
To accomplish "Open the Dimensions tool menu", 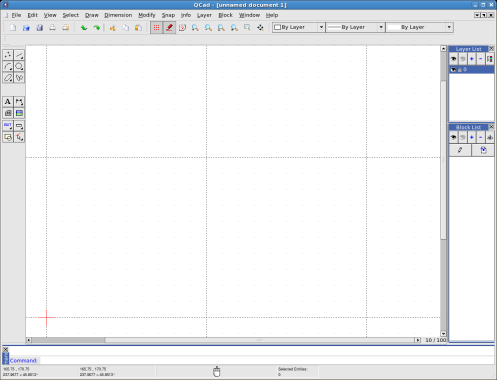I will tap(19, 102).
